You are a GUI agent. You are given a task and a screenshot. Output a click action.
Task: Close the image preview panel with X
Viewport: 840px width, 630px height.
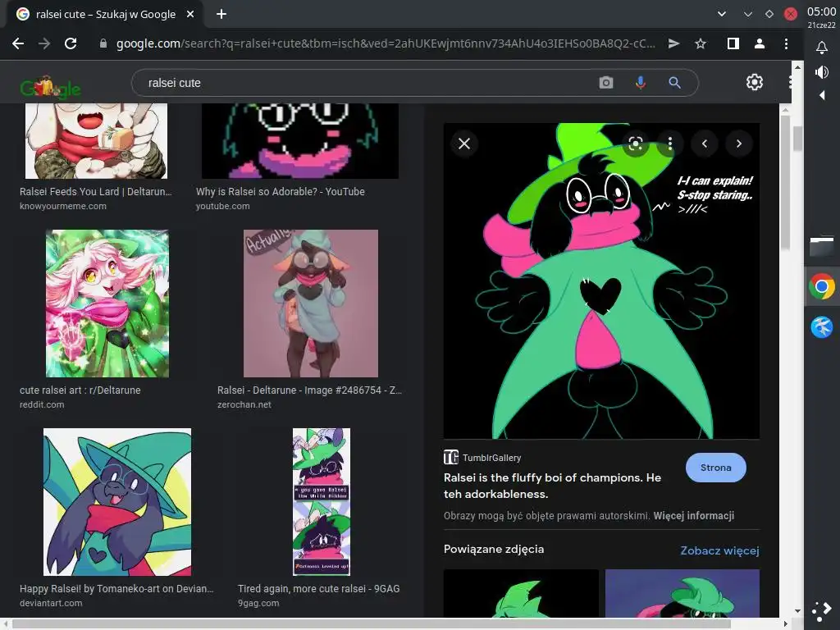tap(464, 144)
